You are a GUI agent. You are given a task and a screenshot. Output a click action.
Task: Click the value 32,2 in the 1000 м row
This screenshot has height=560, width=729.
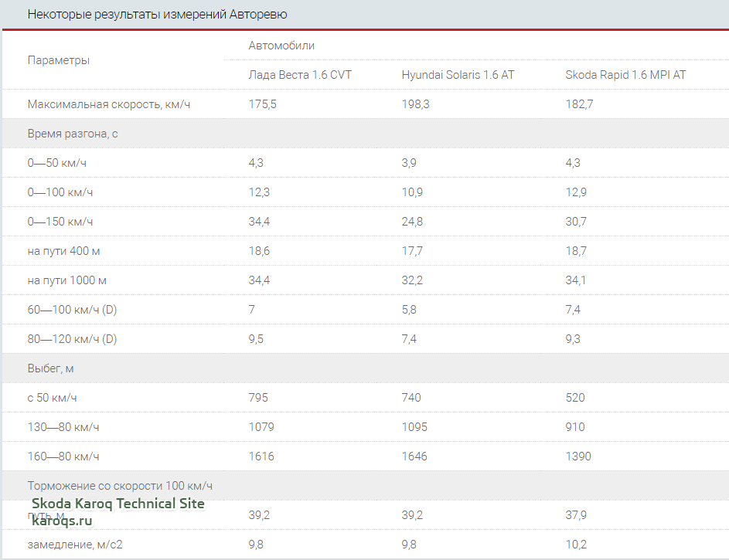click(x=412, y=280)
